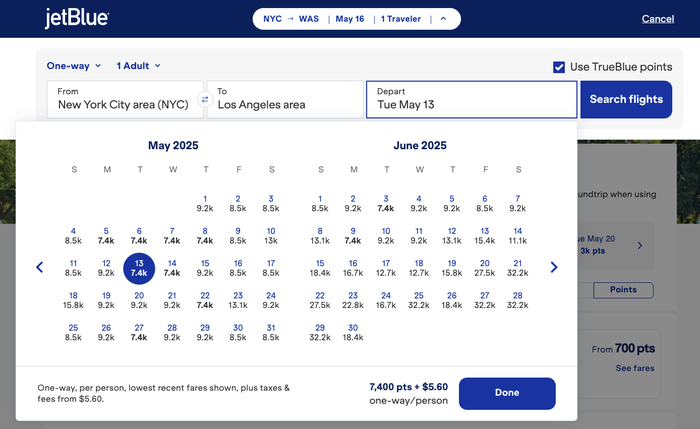Image resolution: width=700 pixels, height=429 pixels.
Task: Collapse the trip summary chevron in header
Action: (x=443, y=19)
